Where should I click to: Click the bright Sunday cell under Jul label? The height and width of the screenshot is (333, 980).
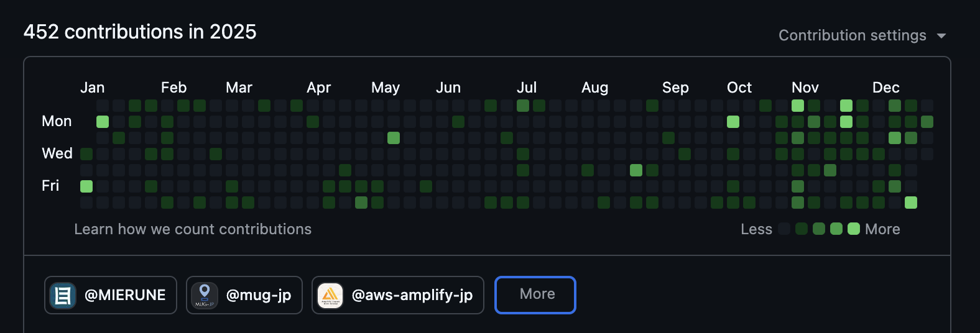(x=523, y=106)
